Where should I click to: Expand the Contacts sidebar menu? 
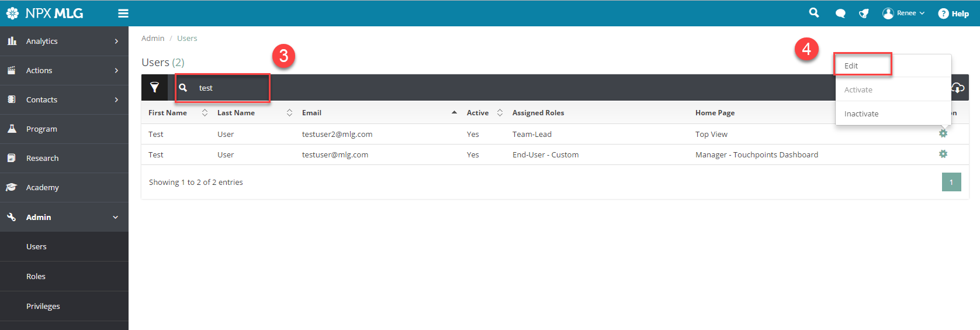click(64, 99)
